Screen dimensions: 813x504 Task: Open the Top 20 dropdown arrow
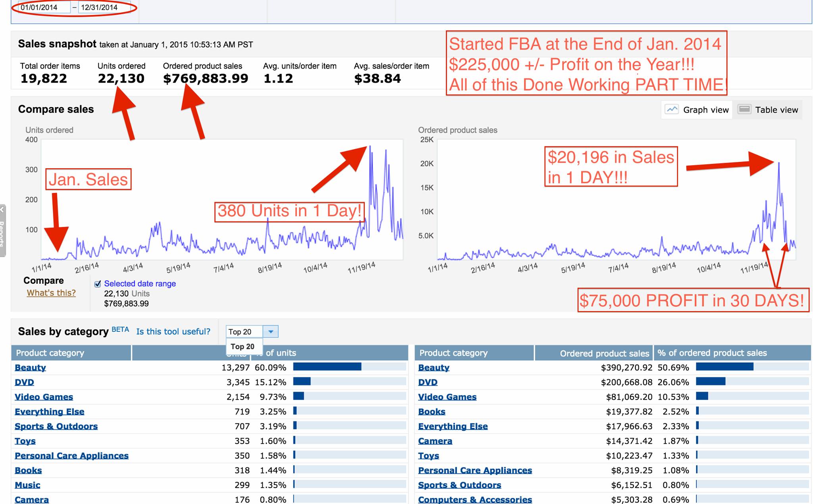(x=271, y=331)
